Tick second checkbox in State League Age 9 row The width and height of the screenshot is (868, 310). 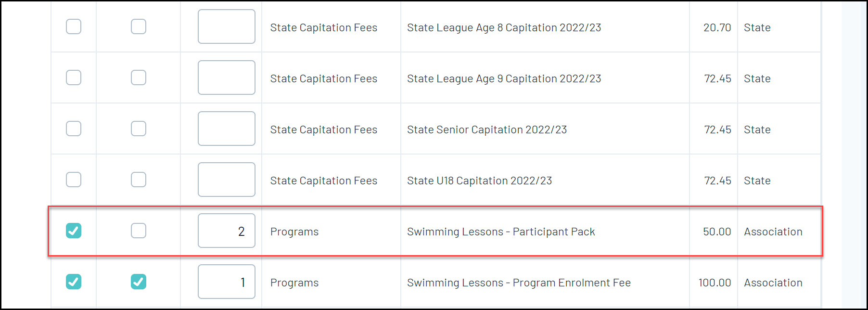[139, 77]
